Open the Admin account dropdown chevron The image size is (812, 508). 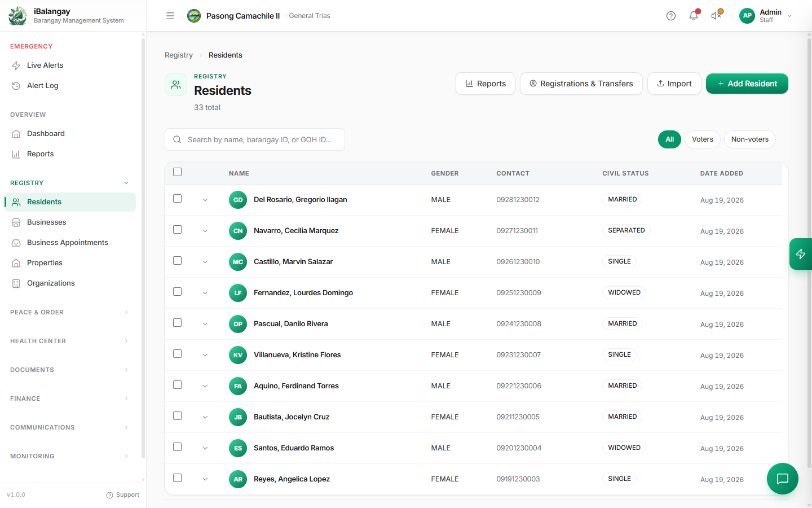pyautogui.click(x=789, y=16)
